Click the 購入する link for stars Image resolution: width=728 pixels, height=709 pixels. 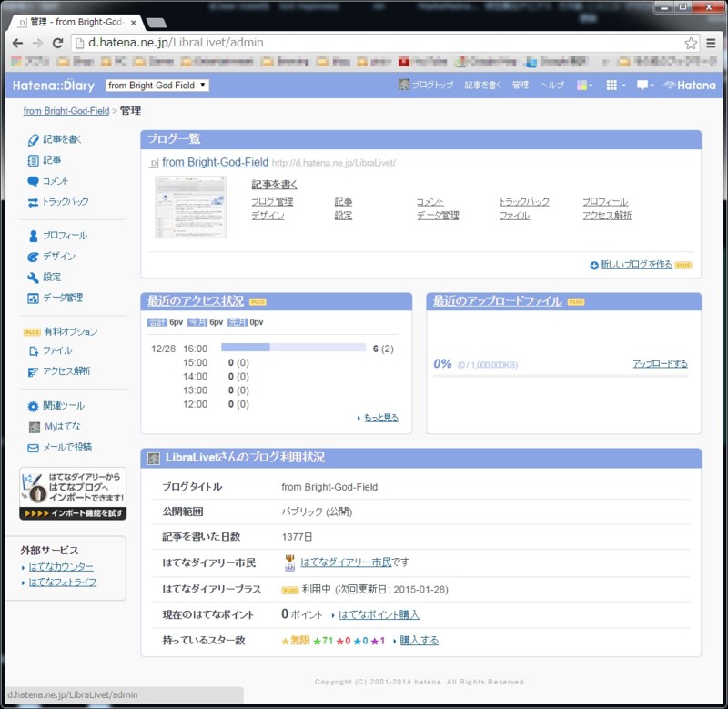tap(419, 640)
